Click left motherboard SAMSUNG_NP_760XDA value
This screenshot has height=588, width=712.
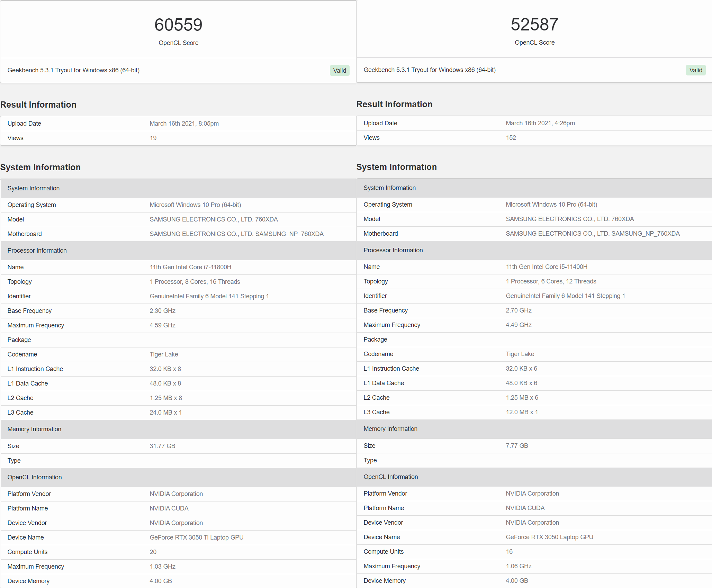tap(237, 234)
